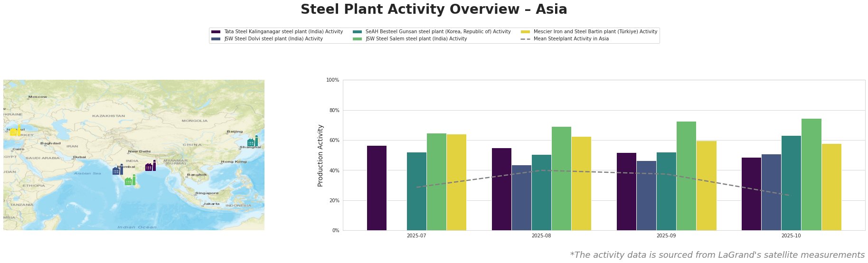Click the purple factory icon in eastern India
868x263 pixels.
(150, 166)
